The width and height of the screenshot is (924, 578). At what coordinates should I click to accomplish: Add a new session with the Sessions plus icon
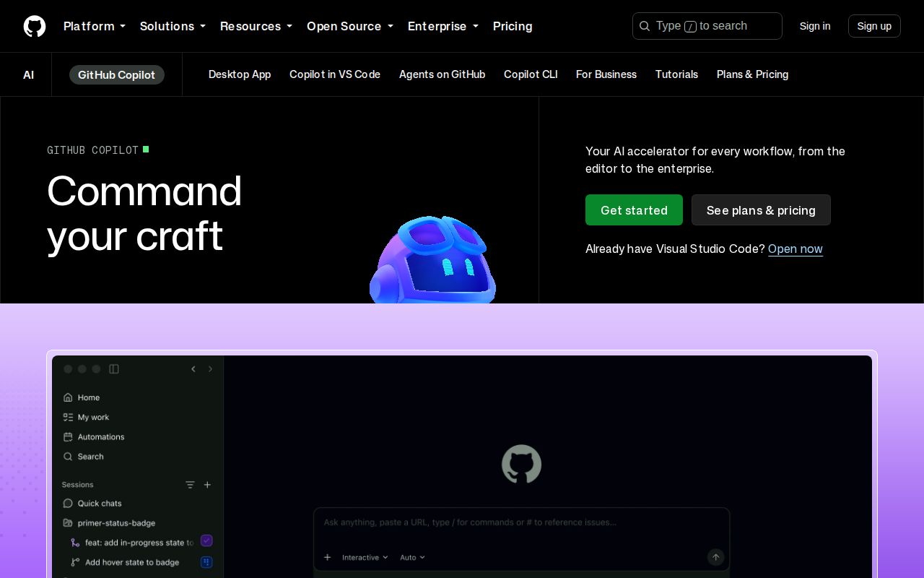[207, 485]
